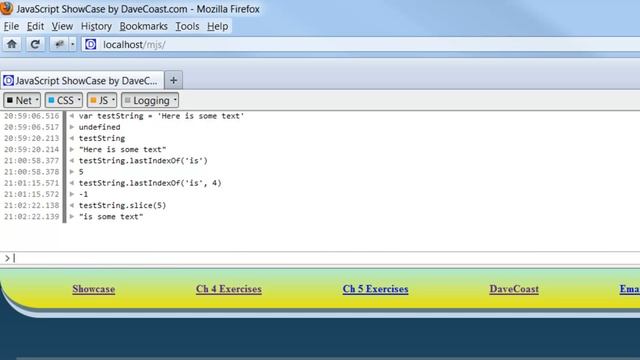Expand the Net filter dropdown arrow
640x360 pixels.
[x=37, y=100]
